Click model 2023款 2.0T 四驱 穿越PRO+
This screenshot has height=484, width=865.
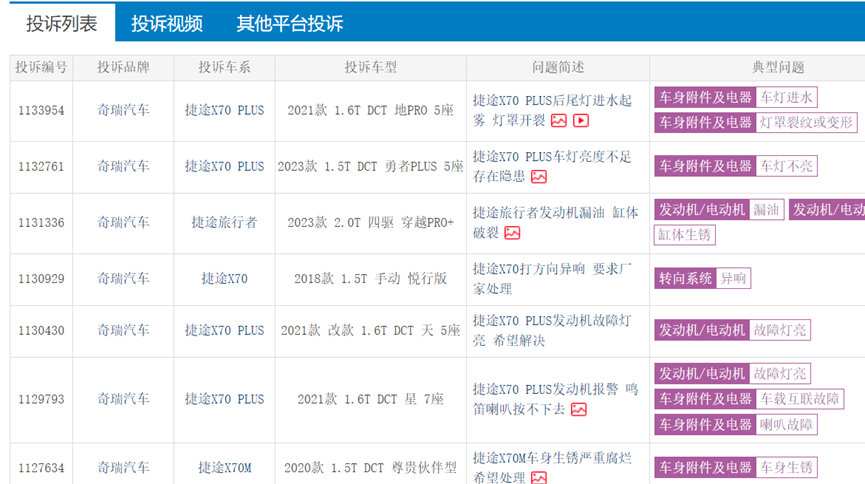[371, 223]
